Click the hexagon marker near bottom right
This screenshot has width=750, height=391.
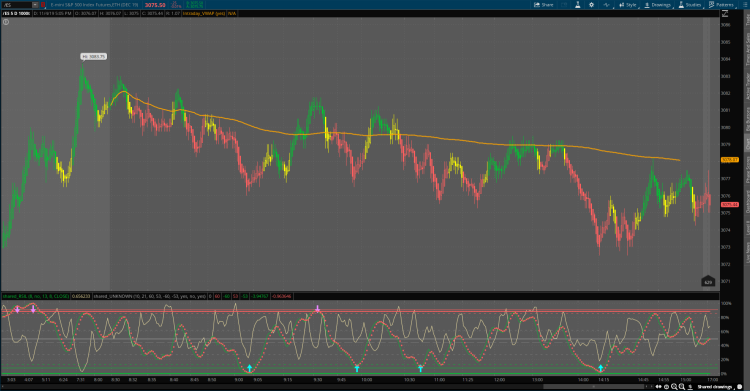708,281
